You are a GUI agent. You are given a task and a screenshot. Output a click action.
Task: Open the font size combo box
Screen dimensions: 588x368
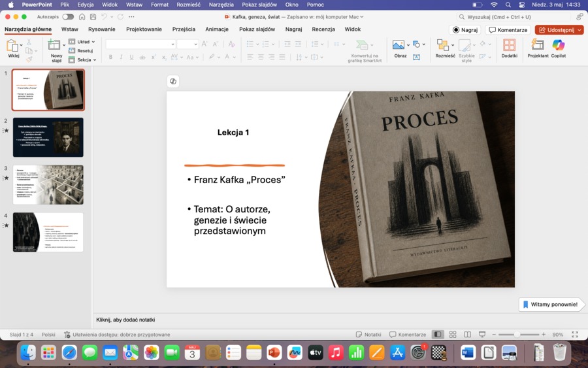tap(188, 44)
